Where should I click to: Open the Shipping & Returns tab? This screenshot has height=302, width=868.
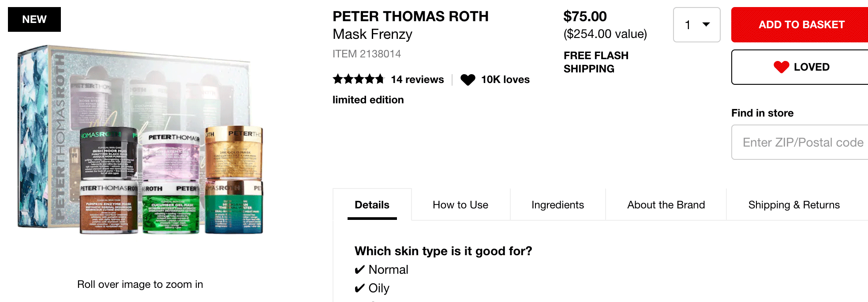click(x=794, y=205)
